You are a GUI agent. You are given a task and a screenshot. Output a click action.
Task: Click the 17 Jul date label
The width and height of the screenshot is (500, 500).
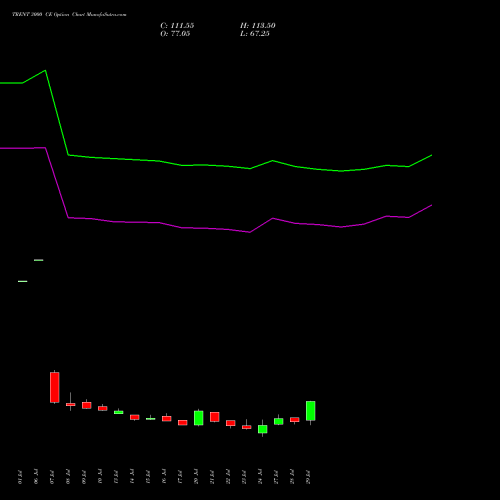[180, 477]
